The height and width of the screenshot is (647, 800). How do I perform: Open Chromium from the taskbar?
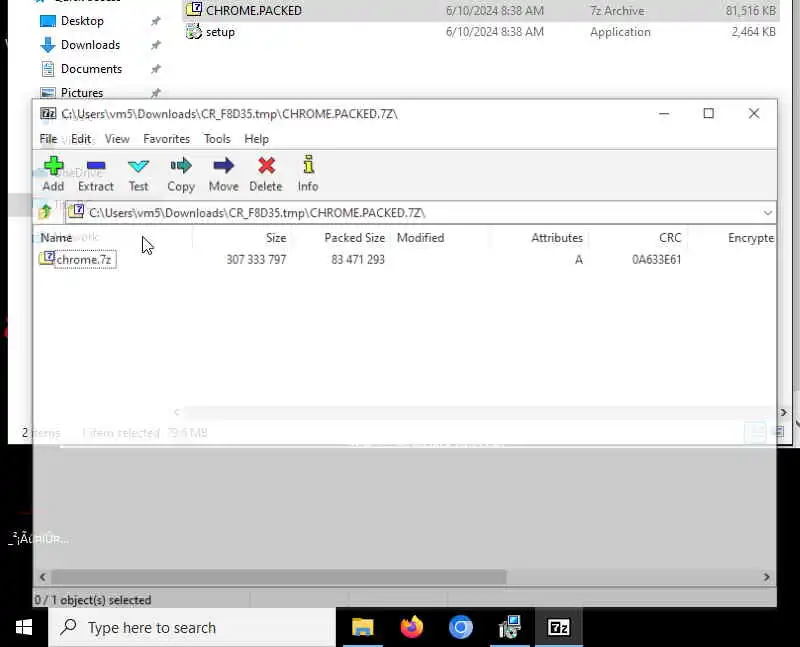coord(461,627)
